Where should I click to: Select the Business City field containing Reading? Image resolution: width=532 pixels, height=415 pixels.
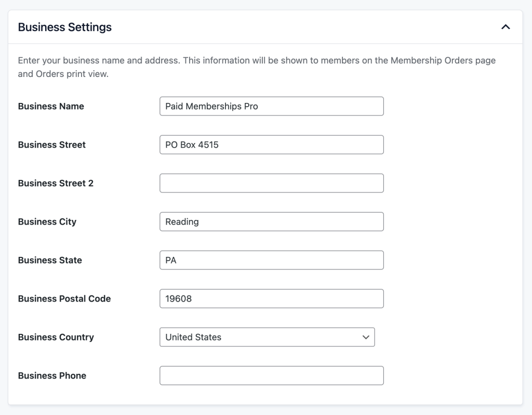tap(271, 222)
